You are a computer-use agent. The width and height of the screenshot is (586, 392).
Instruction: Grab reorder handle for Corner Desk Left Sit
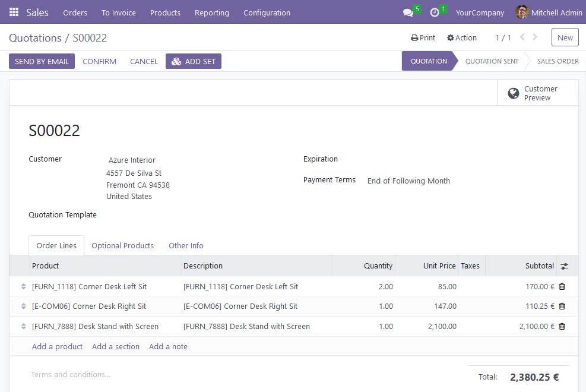(x=24, y=287)
